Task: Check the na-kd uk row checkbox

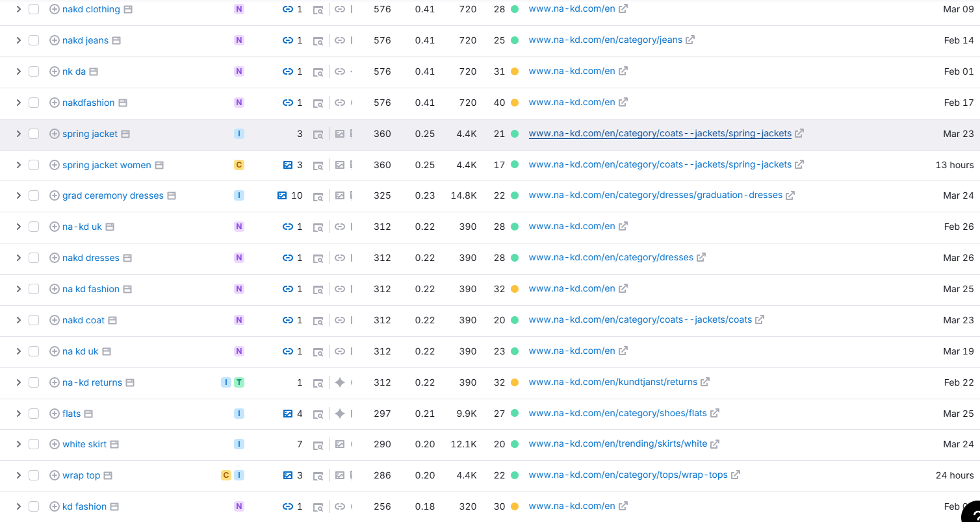Action: pyautogui.click(x=34, y=227)
